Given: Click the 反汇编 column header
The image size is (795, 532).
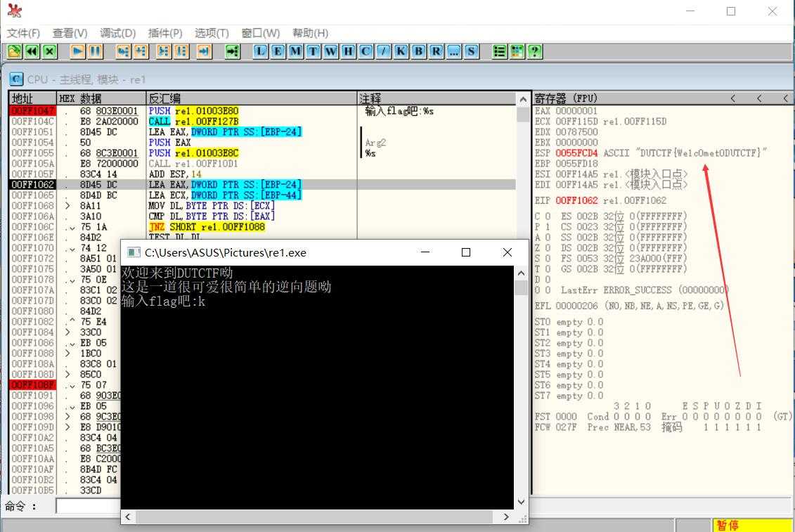Looking at the screenshot, I should (252, 98).
